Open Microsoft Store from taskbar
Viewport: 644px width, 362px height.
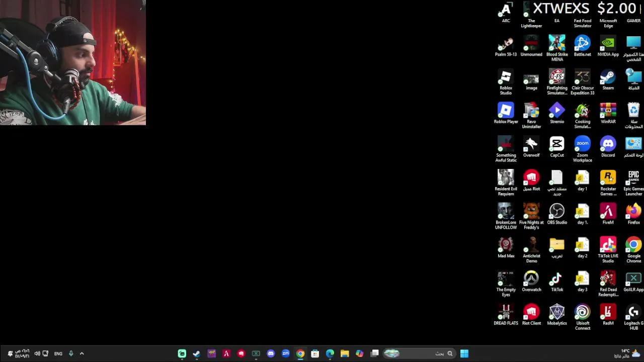point(315,353)
